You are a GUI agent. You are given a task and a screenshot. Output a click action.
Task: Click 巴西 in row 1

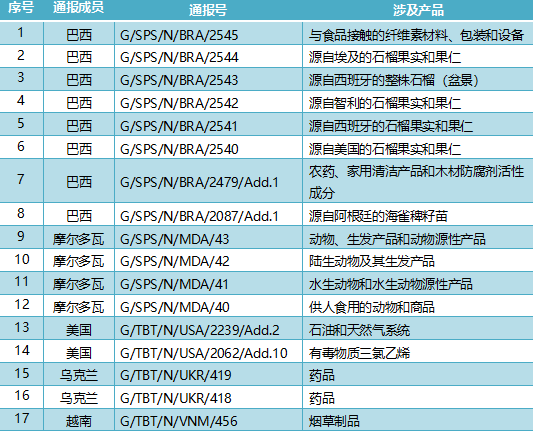tap(79, 35)
